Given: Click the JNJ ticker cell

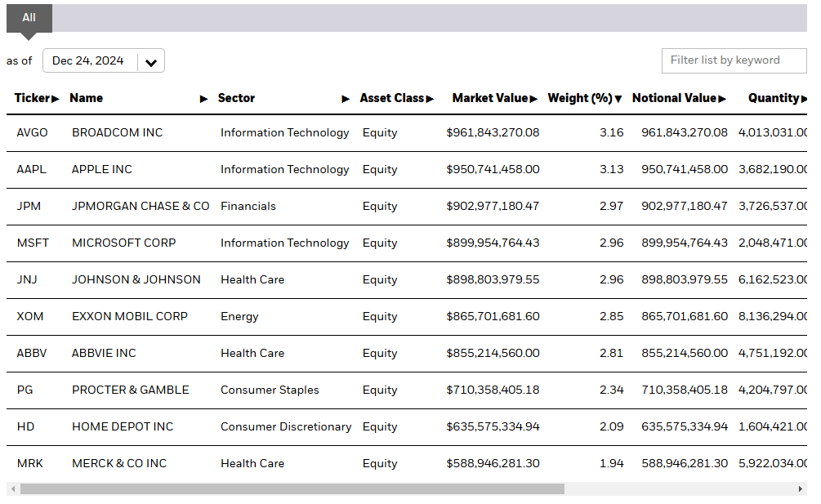Looking at the screenshot, I should click(27, 280).
